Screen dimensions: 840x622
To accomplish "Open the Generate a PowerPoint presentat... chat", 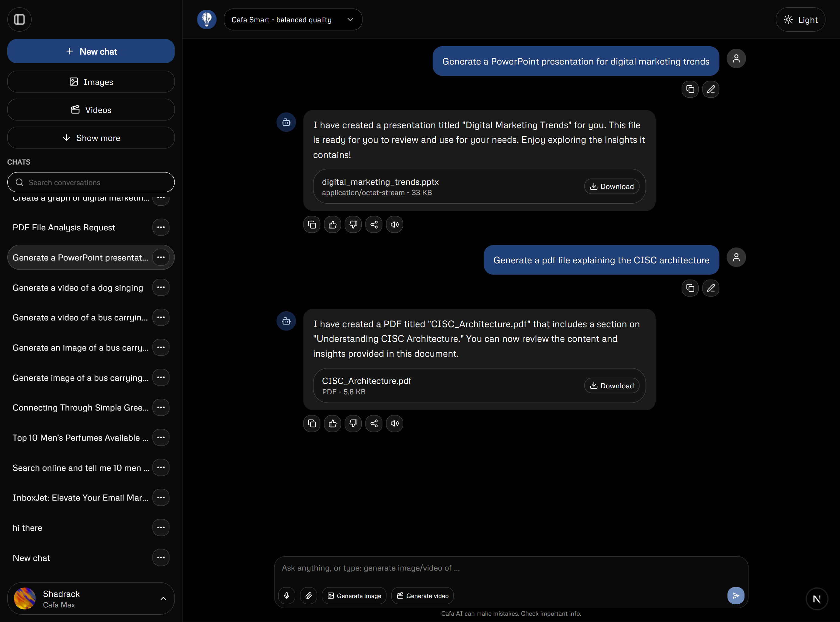I will [81, 257].
